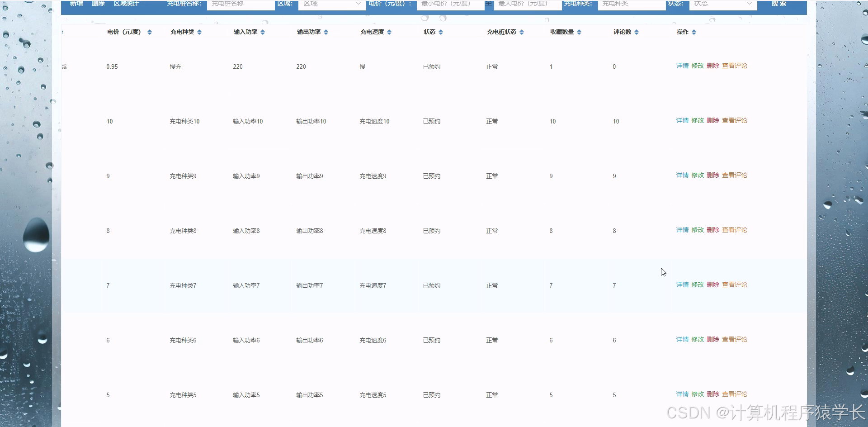Sort by 输入功率 column arrows
The height and width of the screenshot is (427, 868).
point(263,32)
